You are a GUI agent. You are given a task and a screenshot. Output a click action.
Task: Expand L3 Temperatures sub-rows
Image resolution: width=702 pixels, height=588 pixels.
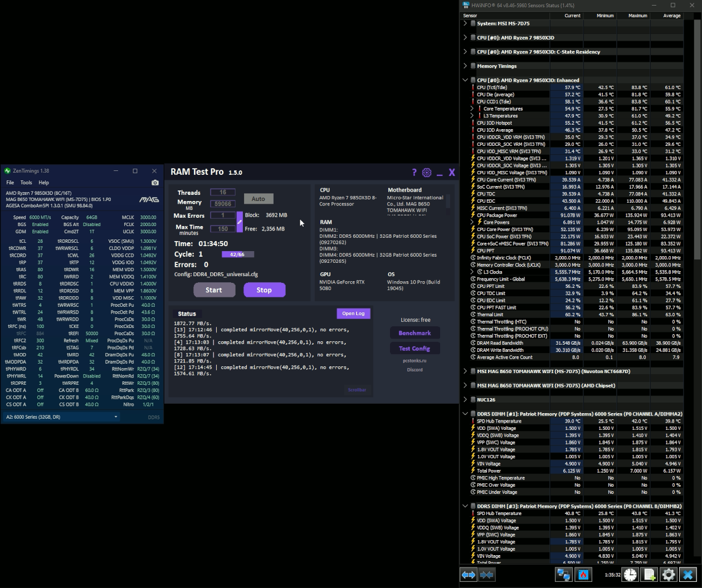click(472, 116)
